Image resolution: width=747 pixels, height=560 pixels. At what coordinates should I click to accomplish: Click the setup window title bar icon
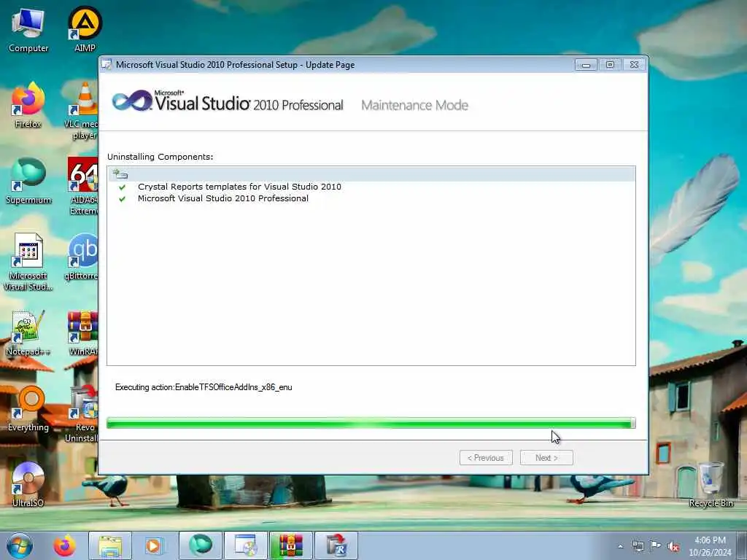(x=107, y=64)
